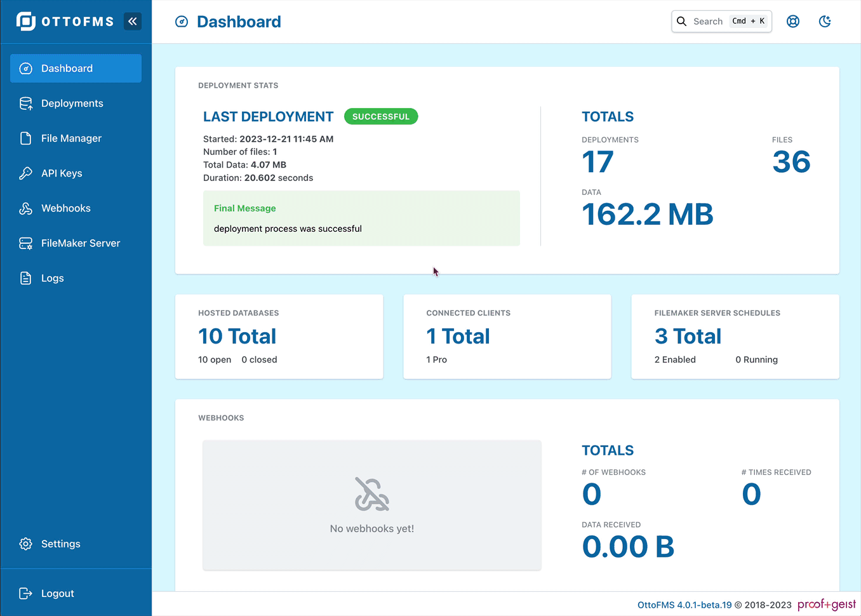Click the OttoFMS logo icon
This screenshot has width=861, height=616.
tap(26, 22)
